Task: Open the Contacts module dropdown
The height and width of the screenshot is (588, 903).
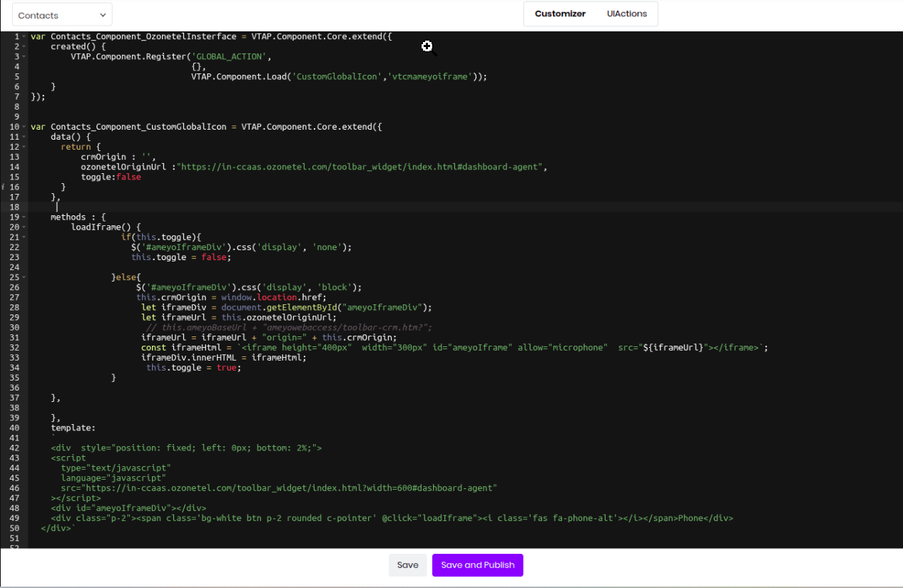Action: tap(62, 15)
